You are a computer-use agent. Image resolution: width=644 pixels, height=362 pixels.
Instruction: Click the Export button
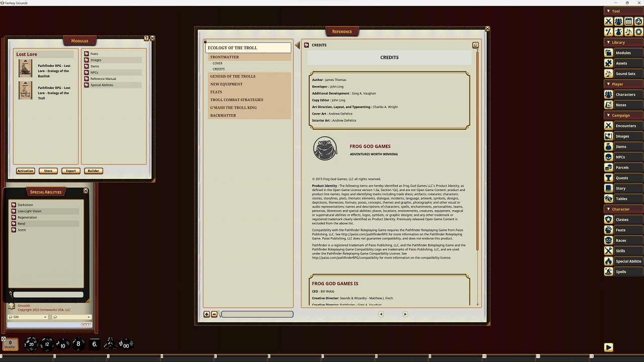71,171
